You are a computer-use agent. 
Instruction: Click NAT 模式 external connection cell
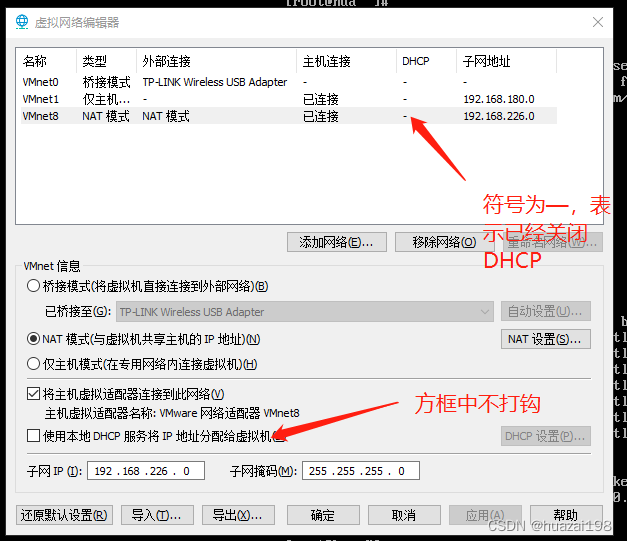pos(166,116)
